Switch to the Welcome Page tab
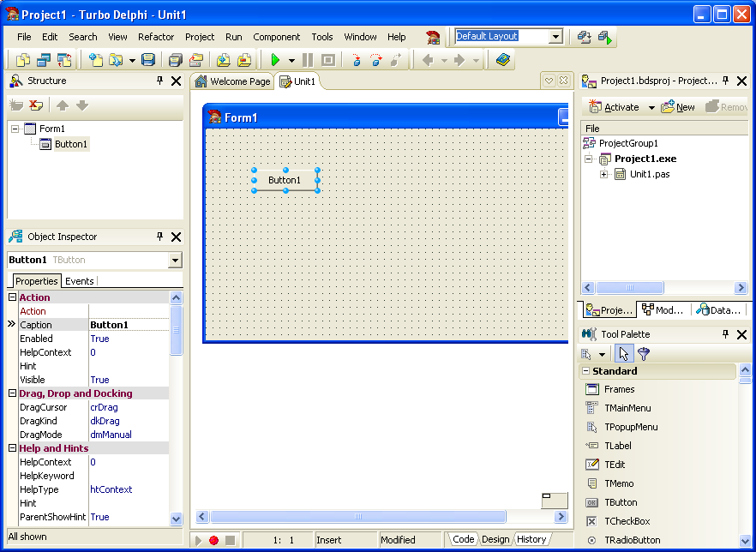Image resolution: width=756 pixels, height=552 pixels. click(232, 81)
